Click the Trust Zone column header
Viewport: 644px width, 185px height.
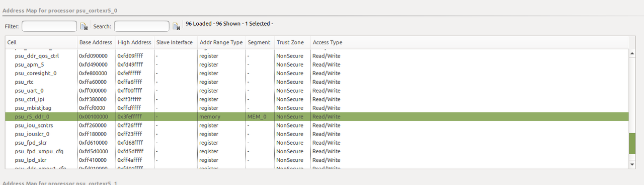point(292,42)
